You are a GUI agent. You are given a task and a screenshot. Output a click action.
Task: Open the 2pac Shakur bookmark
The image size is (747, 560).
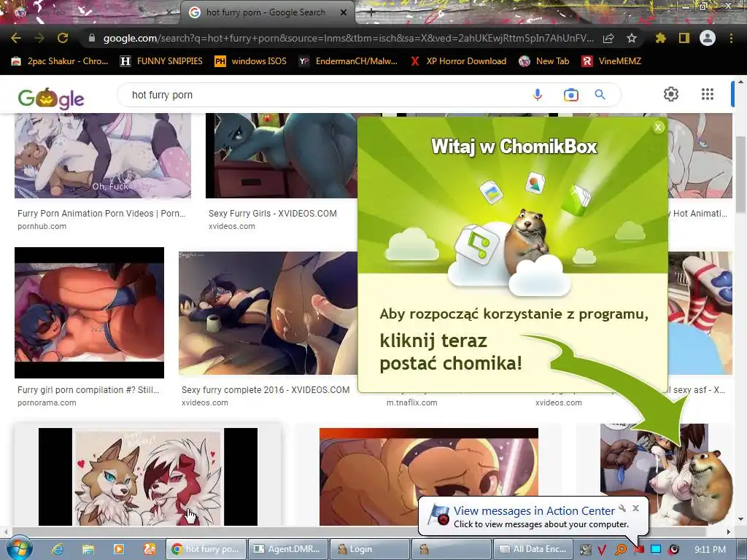point(60,61)
